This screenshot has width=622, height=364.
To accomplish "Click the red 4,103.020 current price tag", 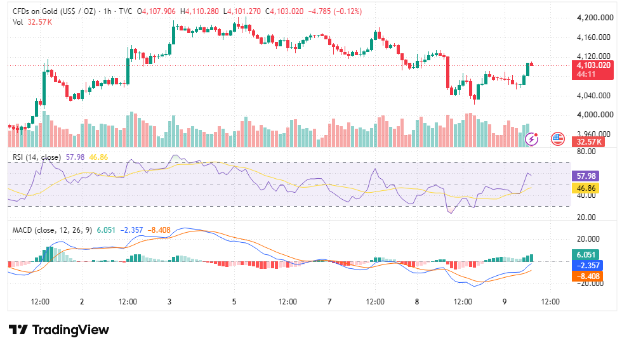I will pos(593,69).
